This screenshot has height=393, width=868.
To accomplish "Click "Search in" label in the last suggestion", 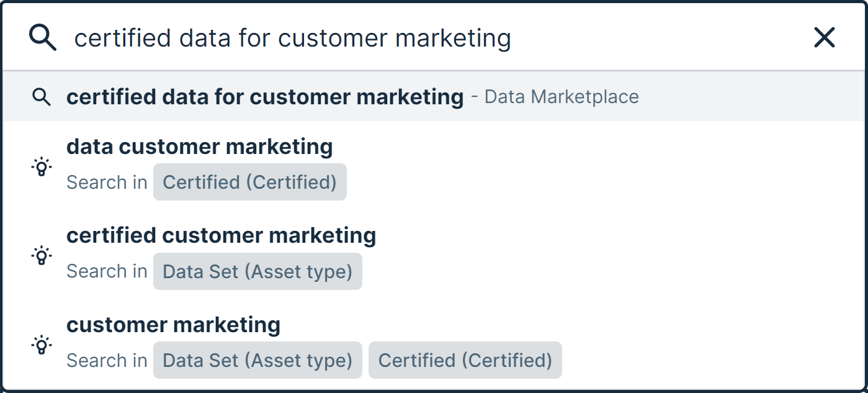I will pyautogui.click(x=107, y=360).
